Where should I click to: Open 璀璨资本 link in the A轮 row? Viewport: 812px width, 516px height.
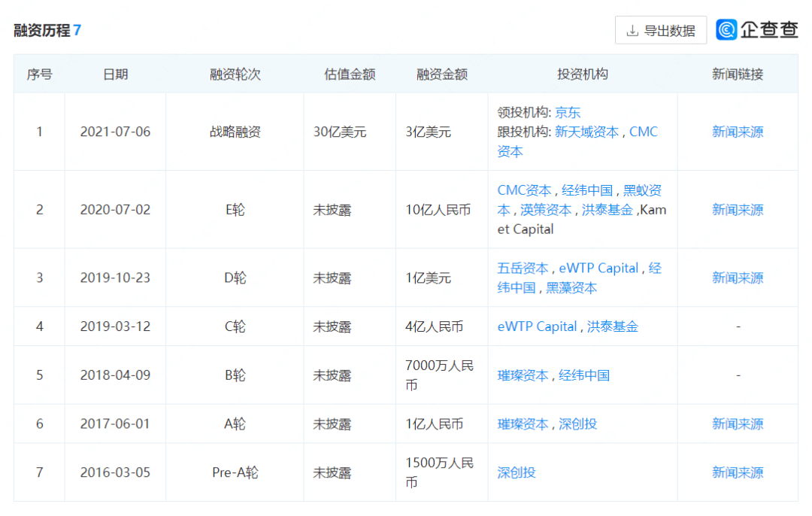523,423
